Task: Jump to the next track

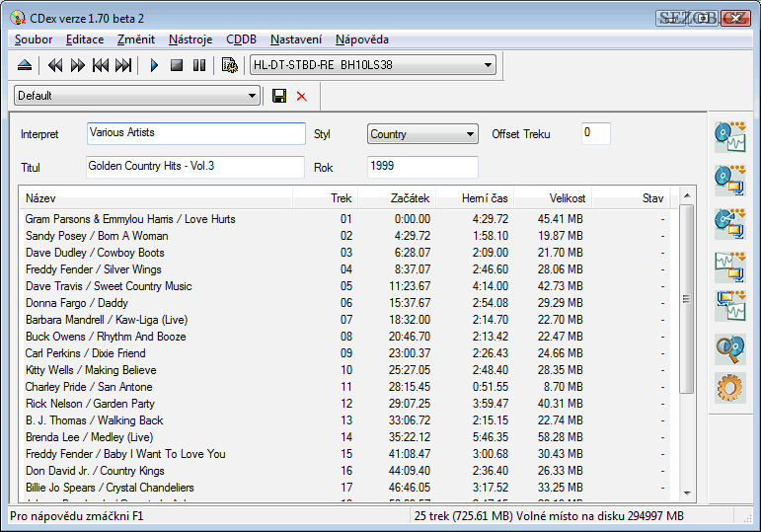Action: click(123, 65)
